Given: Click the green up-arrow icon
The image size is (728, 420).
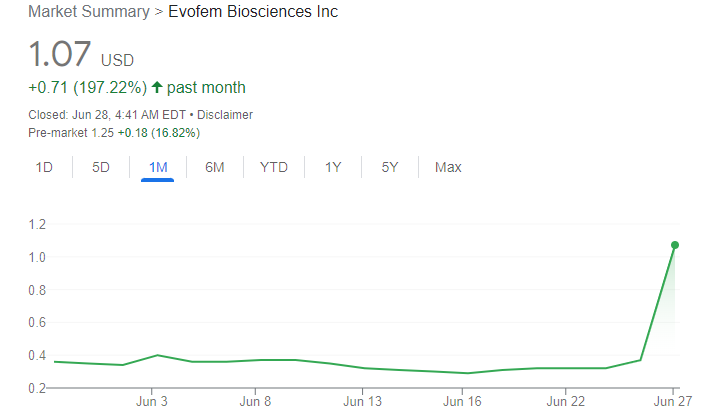Looking at the screenshot, I should click(157, 88).
